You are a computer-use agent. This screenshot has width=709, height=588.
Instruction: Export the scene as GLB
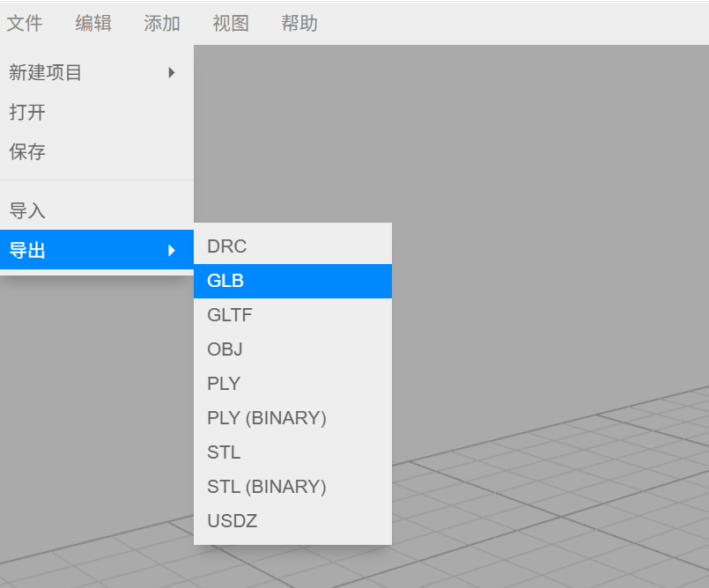(x=225, y=281)
